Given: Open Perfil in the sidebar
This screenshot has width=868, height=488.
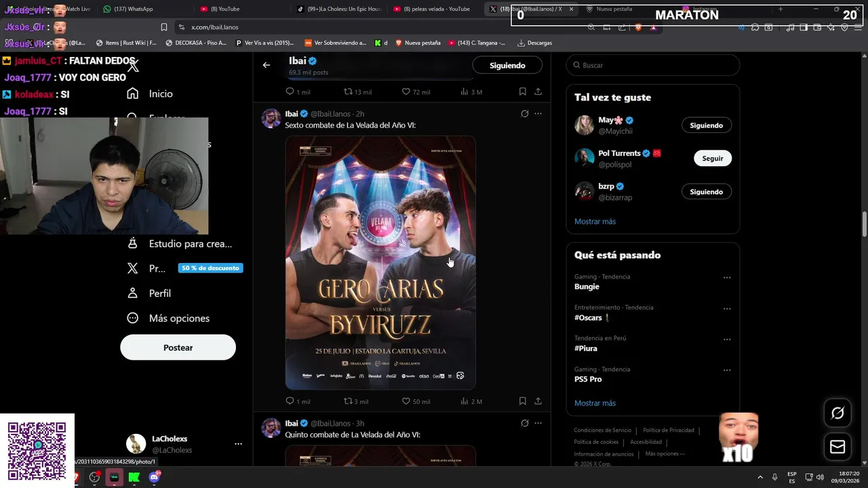Looking at the screenshot, I should click(x=150, y=293).
